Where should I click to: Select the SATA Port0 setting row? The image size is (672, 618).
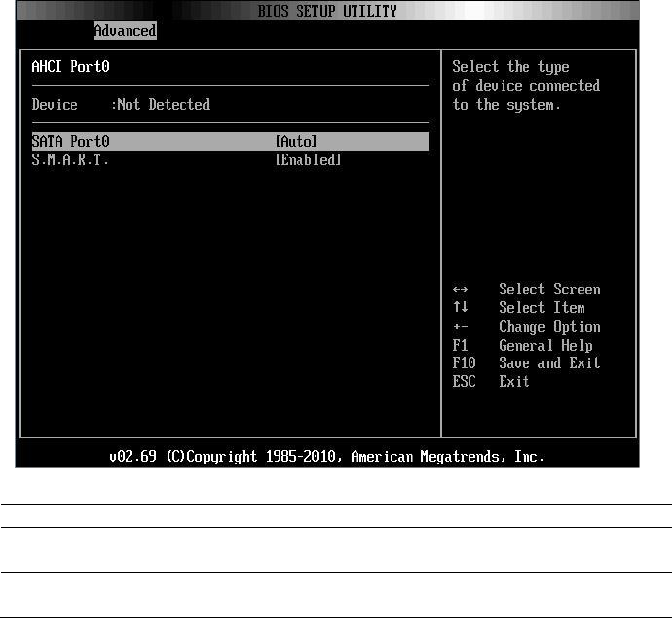point(230,141)
